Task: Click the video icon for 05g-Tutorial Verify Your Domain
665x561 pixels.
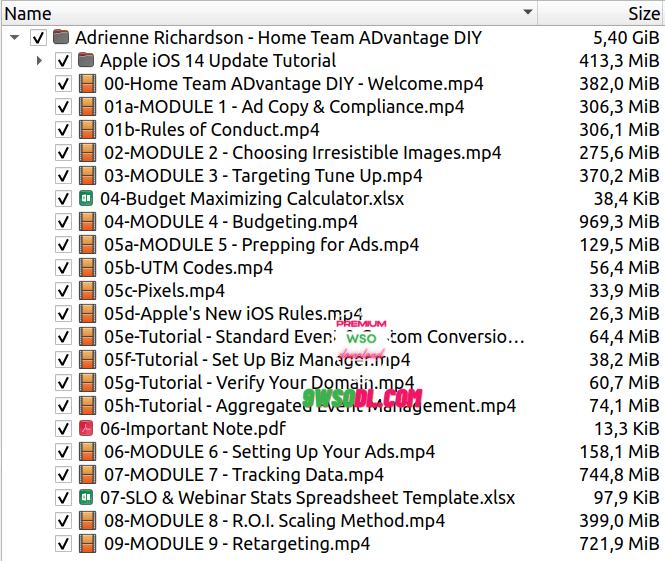Action: click(x=87, y=382)
